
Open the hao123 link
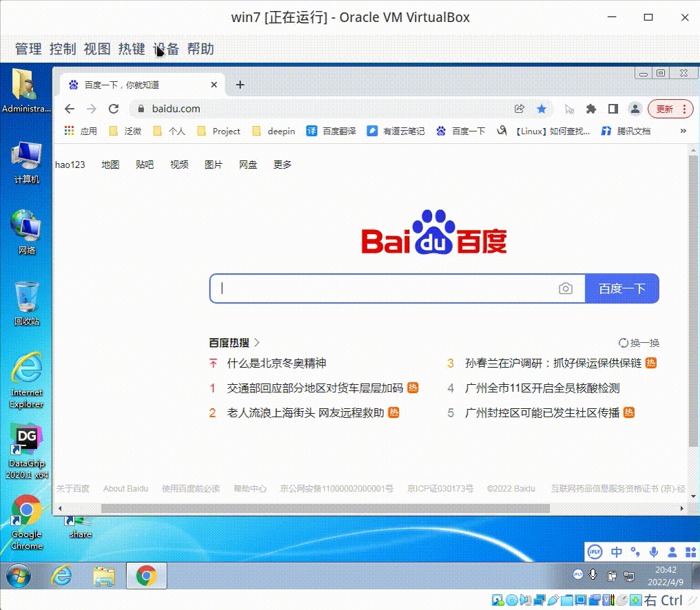(x=71, y=164)
